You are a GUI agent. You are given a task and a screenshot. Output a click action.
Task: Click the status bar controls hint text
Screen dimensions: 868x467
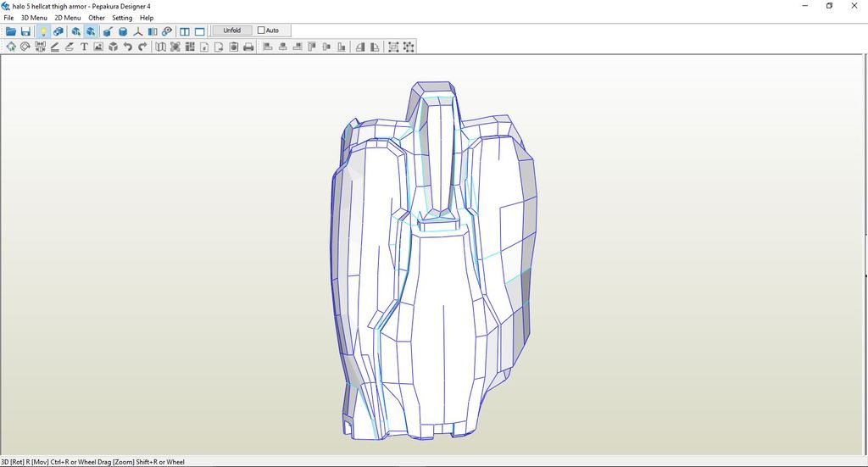(x=93, y=462)
